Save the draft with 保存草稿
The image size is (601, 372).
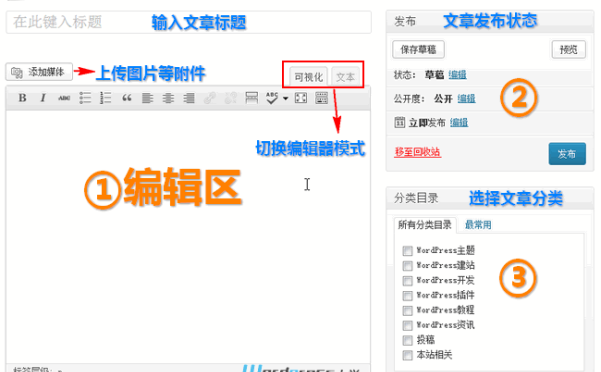tap(418, 49)
